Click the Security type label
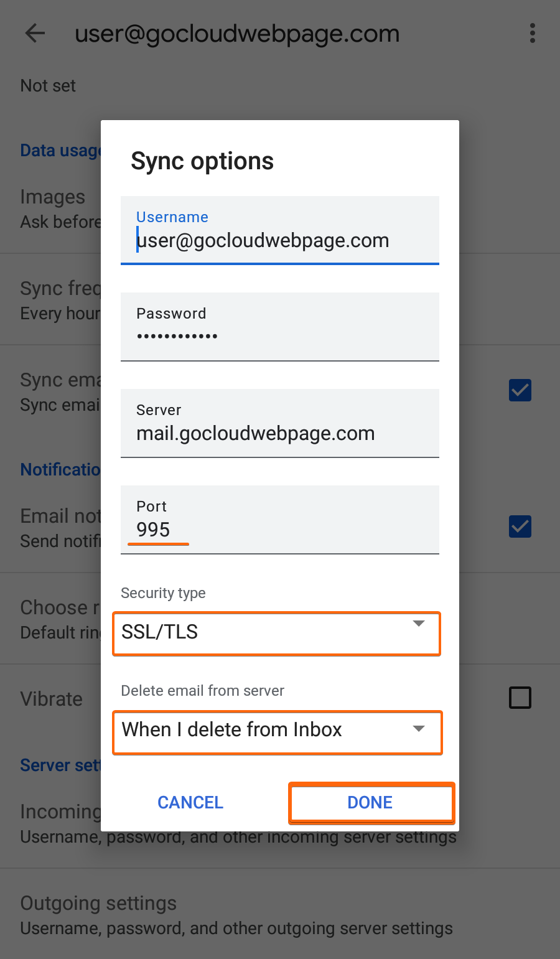560x959 pixels. coord(163,593)
